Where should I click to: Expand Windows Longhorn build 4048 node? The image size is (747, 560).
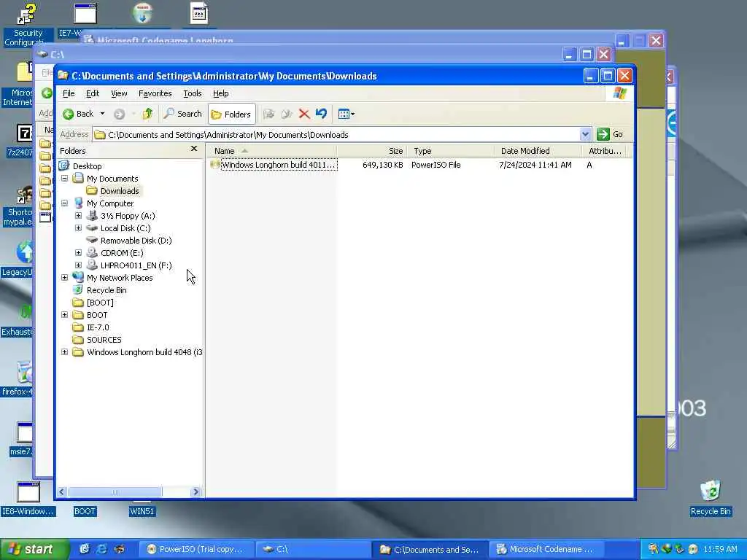[x=65, y=352]
